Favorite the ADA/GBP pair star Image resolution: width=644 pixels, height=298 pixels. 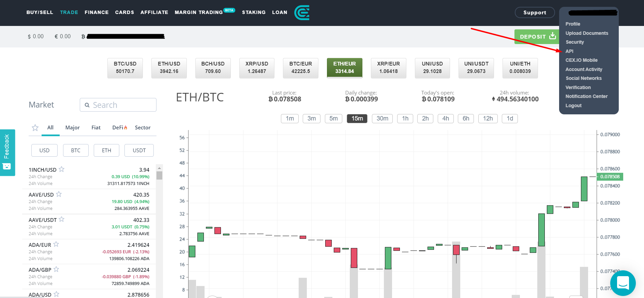tap(56, 269)
